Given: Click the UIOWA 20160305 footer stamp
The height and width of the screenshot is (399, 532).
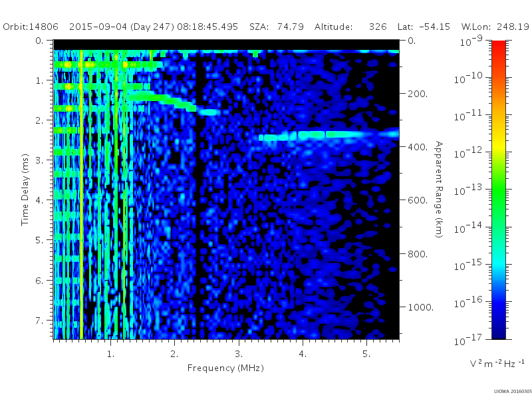Looking at the screenshot, I should (x=513, y=392).
